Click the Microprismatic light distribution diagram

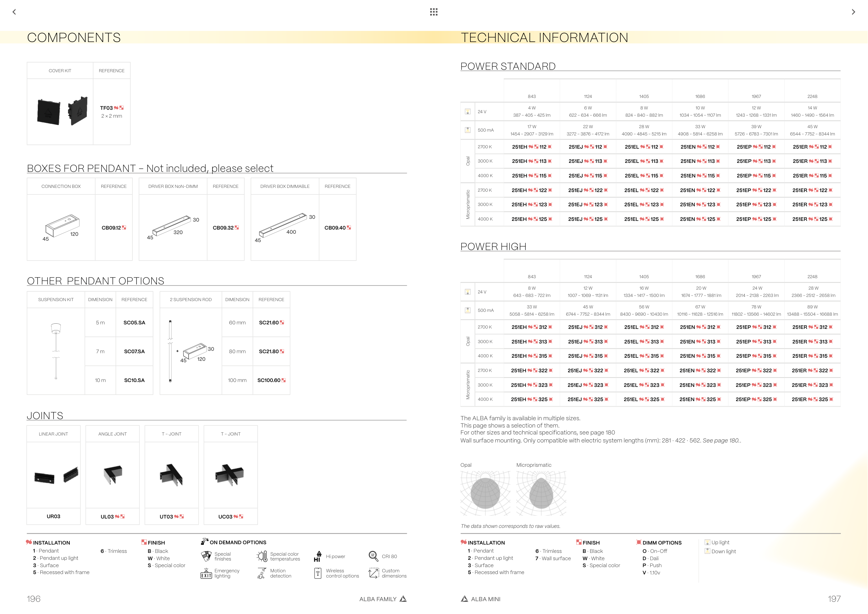coord(541,493)
